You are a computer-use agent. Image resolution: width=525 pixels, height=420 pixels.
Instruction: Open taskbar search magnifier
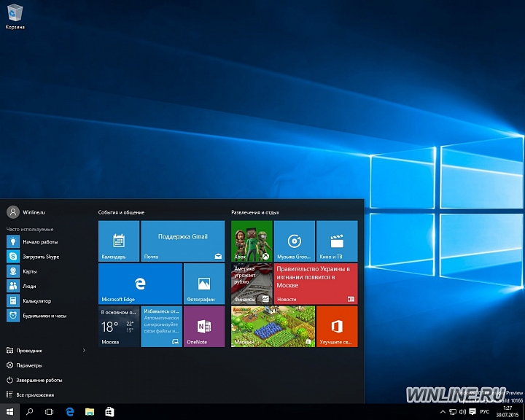[x=29, y=412]
